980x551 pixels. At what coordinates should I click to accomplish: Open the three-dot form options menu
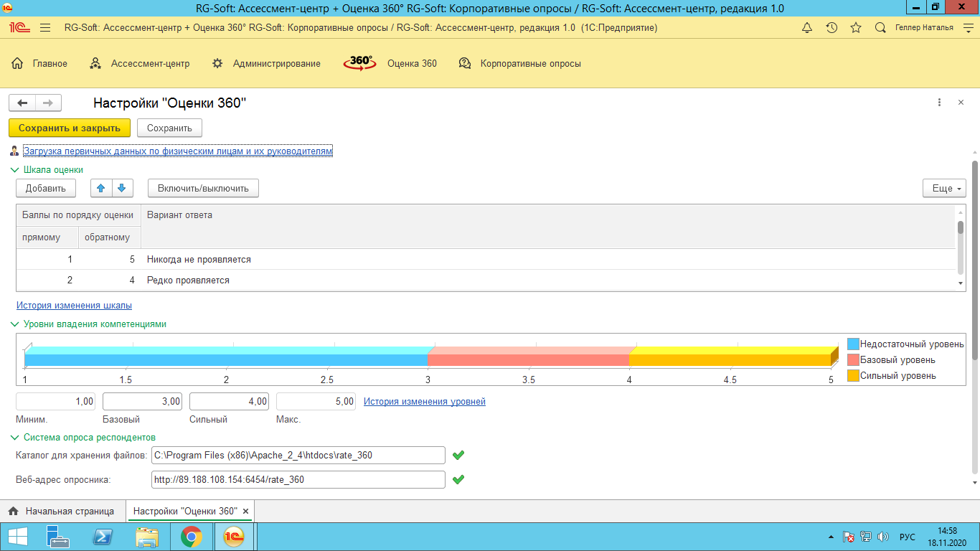pyautogui.click(x=939, y=103)
